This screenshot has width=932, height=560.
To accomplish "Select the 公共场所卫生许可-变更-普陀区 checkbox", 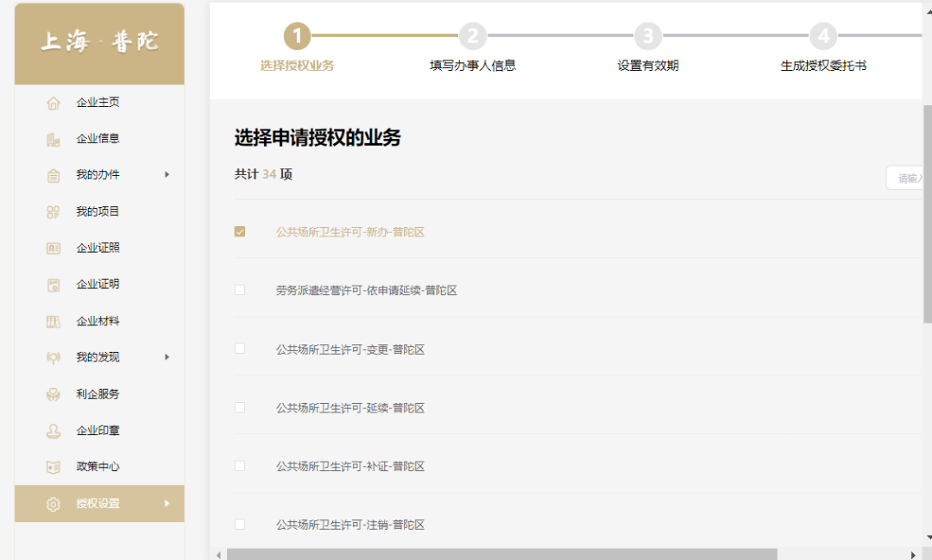I will 240,349.
